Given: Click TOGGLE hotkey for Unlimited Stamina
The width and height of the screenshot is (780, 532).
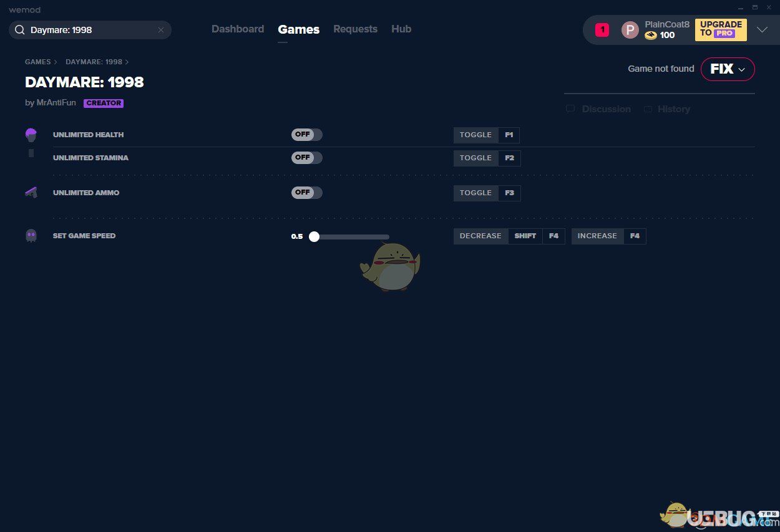Looking at the screenshot, I should (476, 158).
